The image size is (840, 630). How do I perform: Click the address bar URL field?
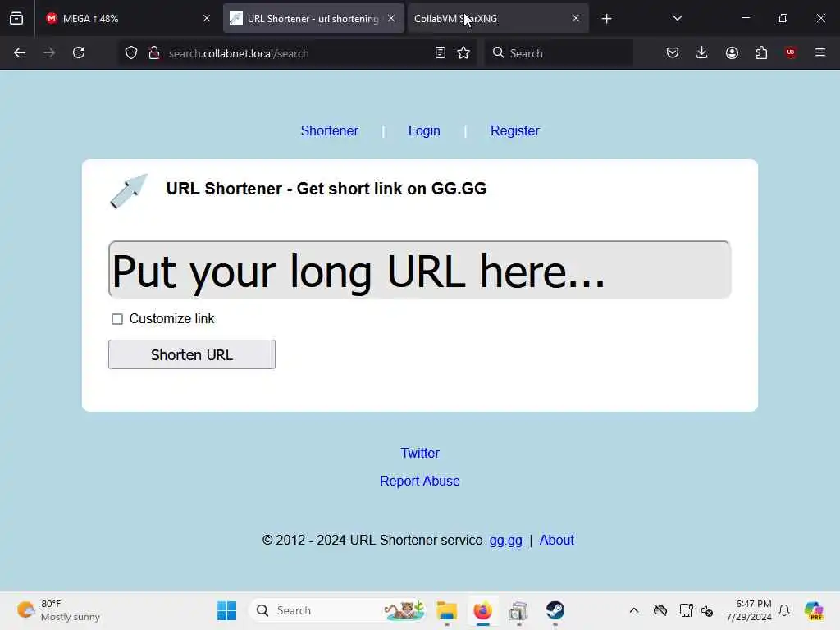click(297, 53)
